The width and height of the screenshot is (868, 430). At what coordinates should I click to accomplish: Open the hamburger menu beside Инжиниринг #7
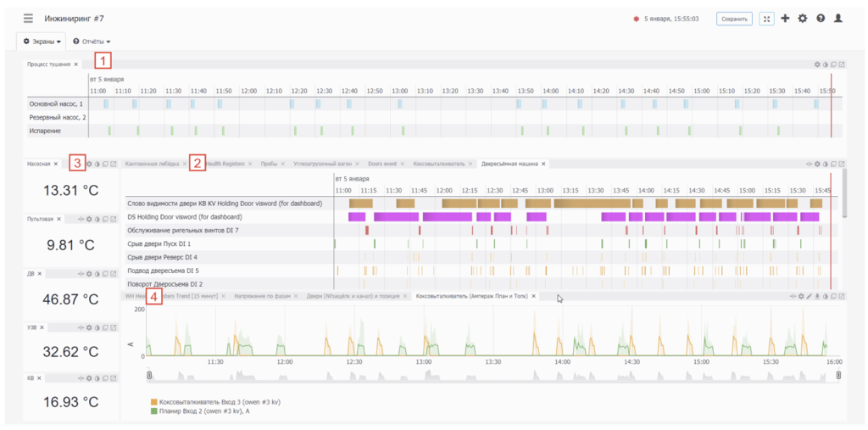[28, 19]
